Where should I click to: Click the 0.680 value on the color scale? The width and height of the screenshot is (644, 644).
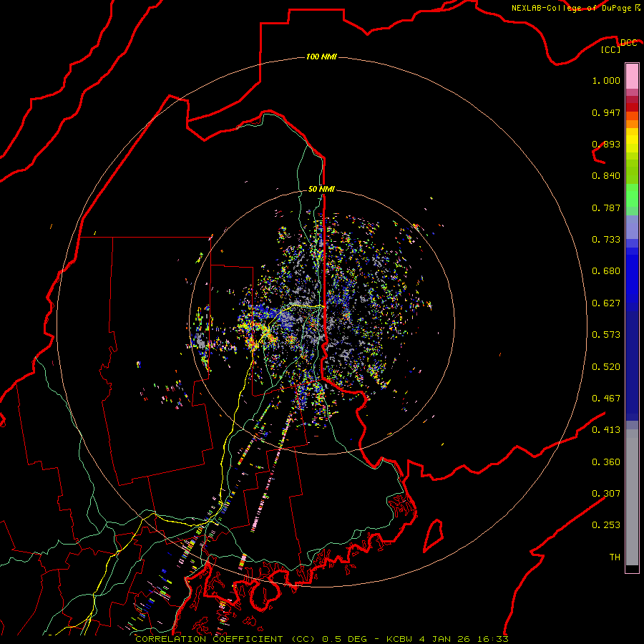coord(606,271)
